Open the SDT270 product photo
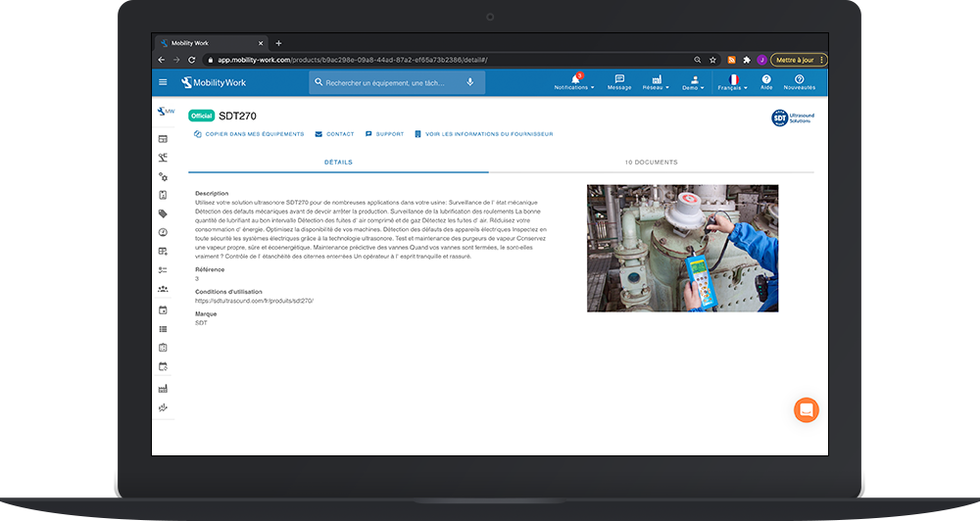Image resolution: width=980 pixels, height=521 pixels. (682, 248)
